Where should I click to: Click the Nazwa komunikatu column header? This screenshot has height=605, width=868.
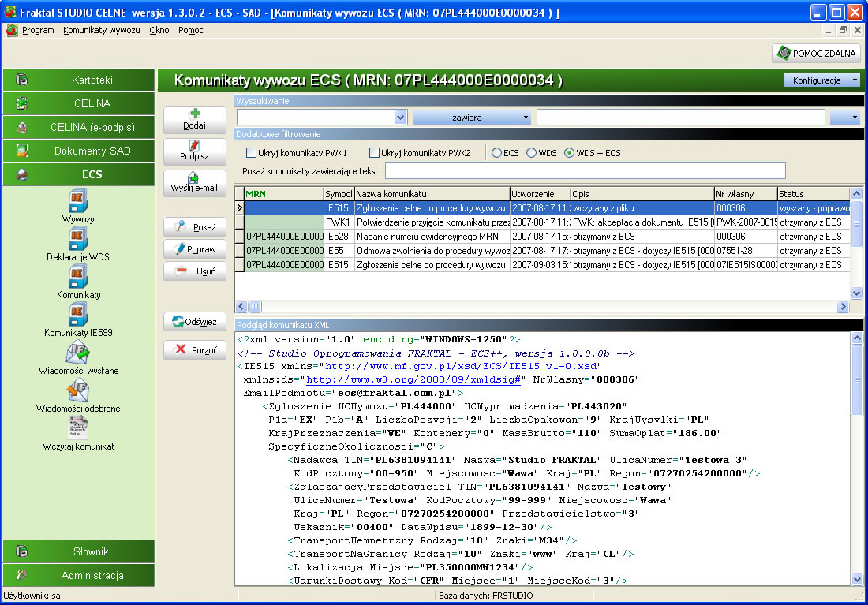click(x=432, y=194)
